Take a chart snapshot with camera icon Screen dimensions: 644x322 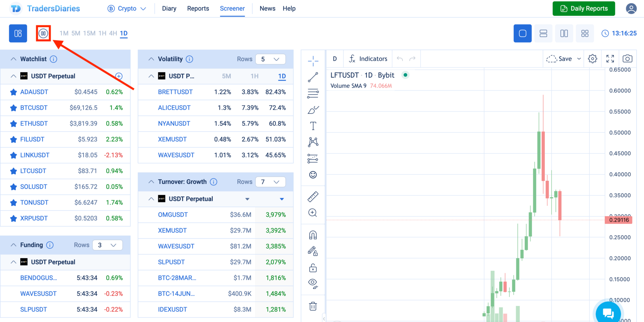tap(628, 59)
